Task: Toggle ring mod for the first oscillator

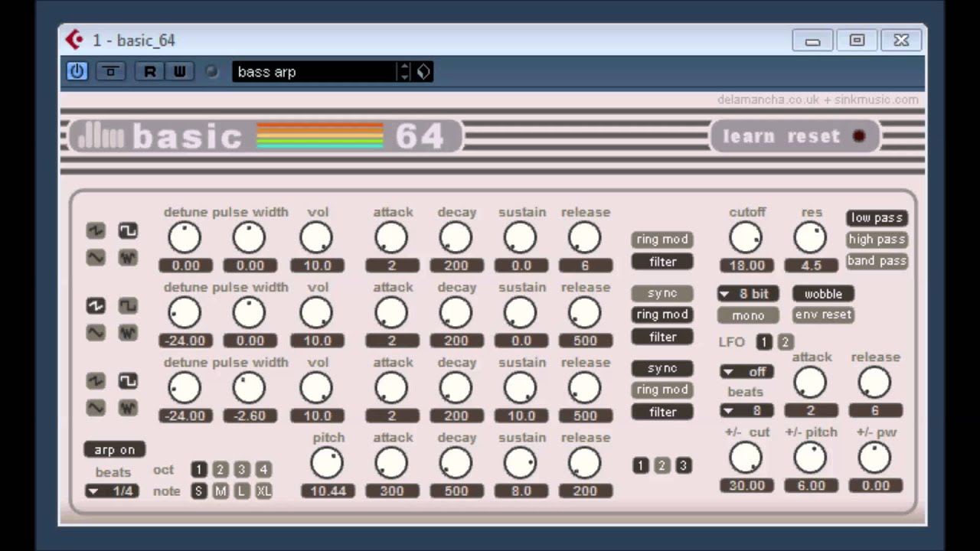Action: pos(662,240)
